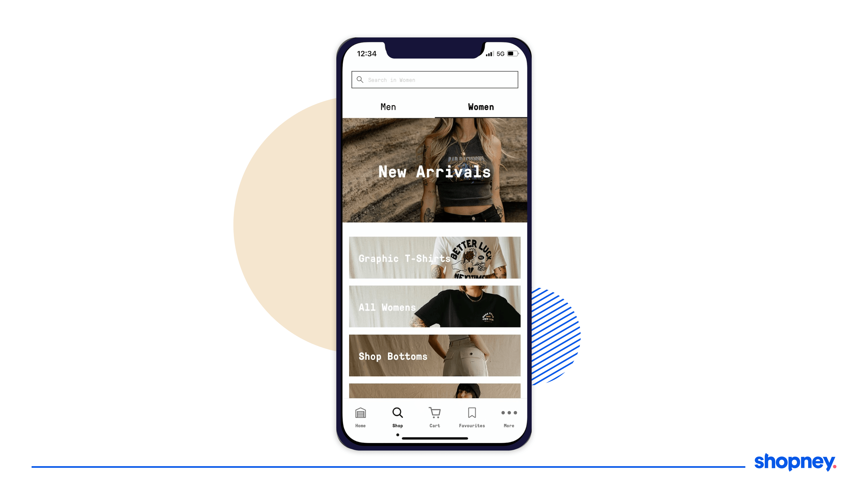Tap the New Arrivals banner image
The width and height of the screenshot is (868, 488).
point(435,170)
